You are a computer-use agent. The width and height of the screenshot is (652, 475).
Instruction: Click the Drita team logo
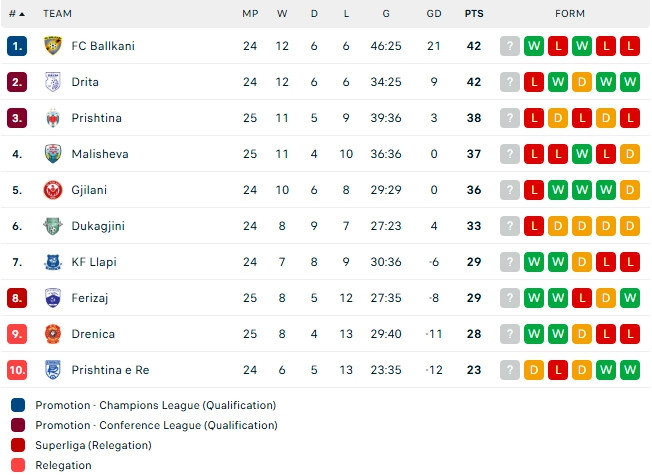[x=53, y=82]
